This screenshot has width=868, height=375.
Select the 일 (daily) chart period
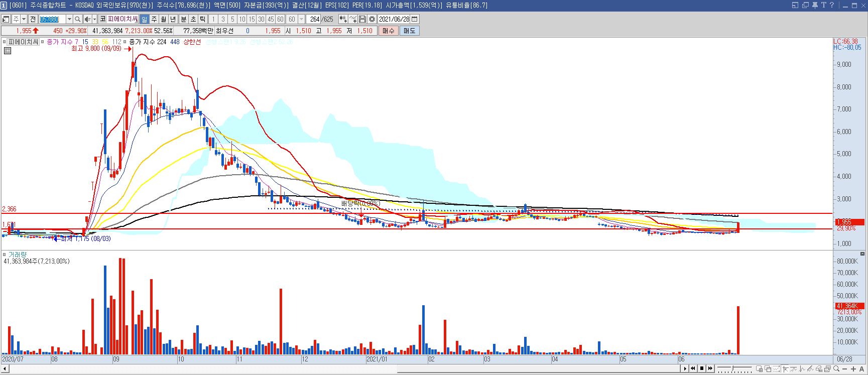[144, 19]
